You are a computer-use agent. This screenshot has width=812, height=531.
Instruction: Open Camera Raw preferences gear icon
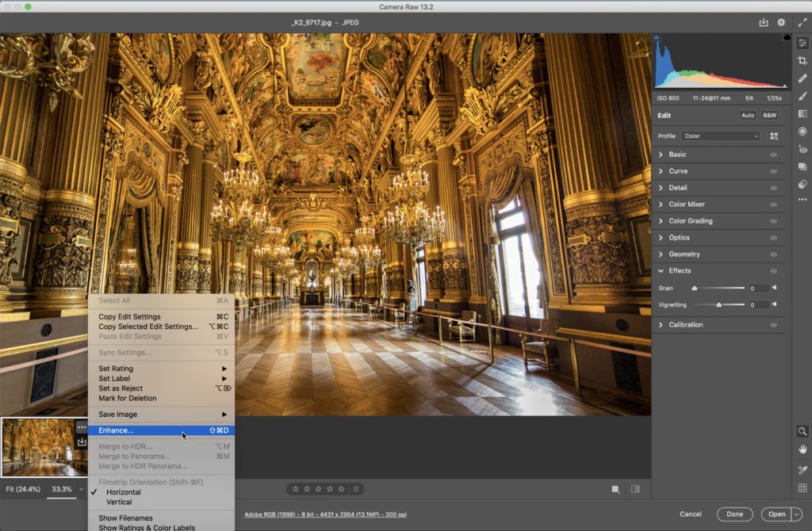[x=781, y=23]
